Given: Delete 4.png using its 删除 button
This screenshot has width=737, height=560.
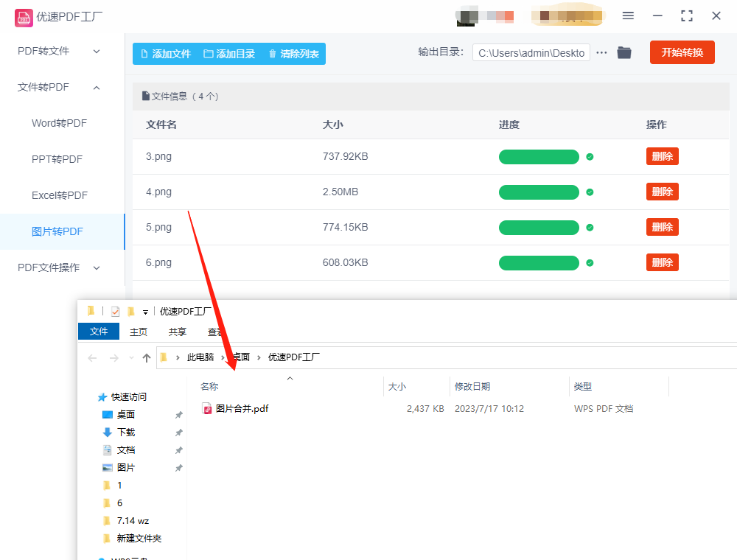Looking at the screenshot, I should click(x=663, y=192).
